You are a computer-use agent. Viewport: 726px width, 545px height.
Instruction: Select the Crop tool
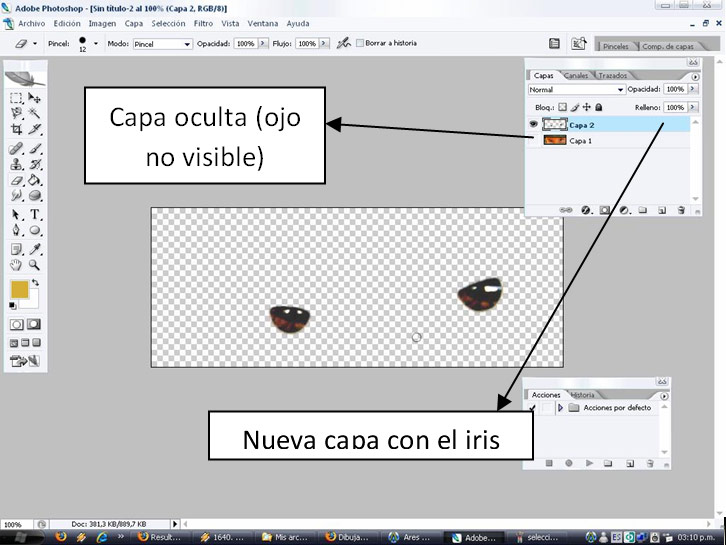(x=16, y=129)
